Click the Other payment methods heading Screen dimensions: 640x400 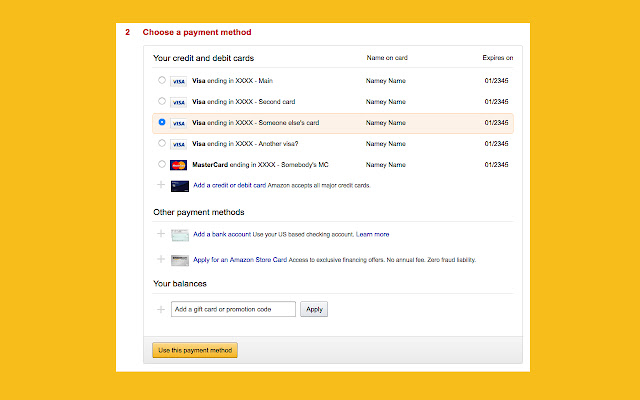(x=199, y=212)
